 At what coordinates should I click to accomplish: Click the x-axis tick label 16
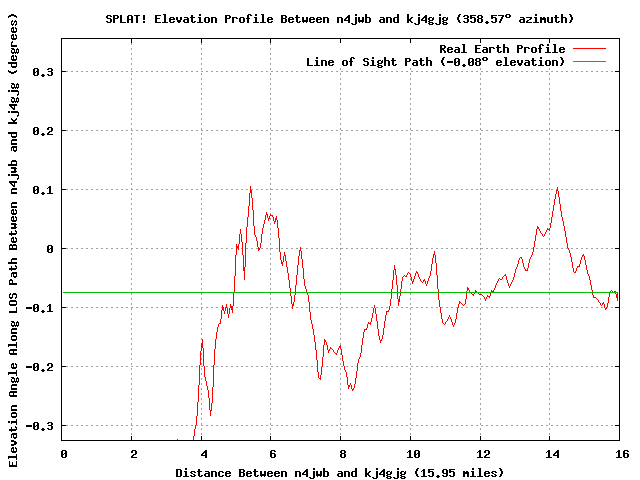tap(622, 454)
